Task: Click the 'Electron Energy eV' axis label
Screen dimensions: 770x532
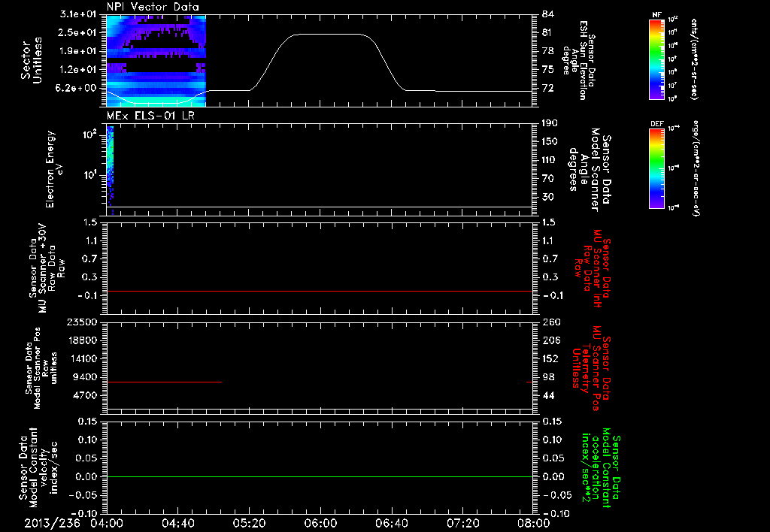Action: (x=54, y=169)
